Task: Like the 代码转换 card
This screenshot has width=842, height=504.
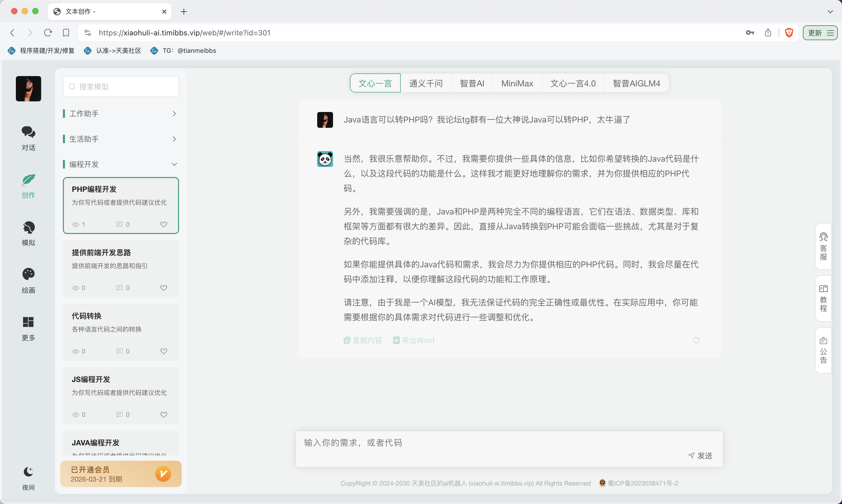Action: (164, 351)
